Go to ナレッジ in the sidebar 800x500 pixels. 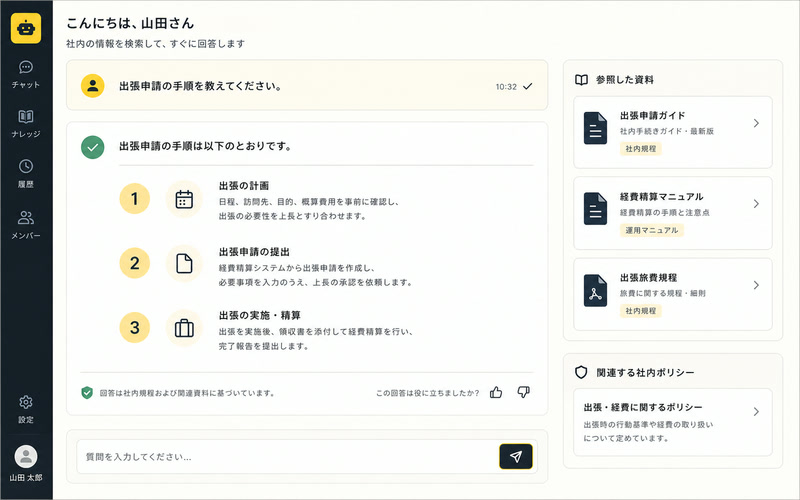tap(26, 124)
